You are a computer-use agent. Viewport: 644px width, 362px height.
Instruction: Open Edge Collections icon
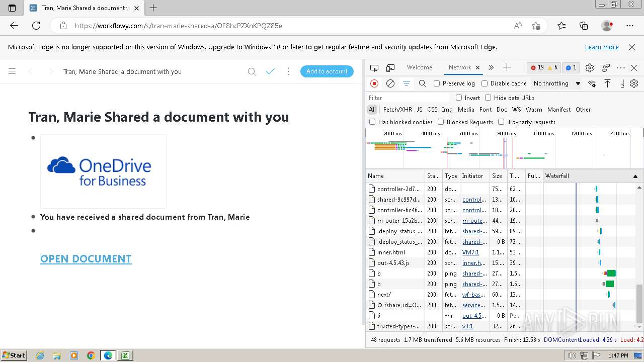click(584, 26)
